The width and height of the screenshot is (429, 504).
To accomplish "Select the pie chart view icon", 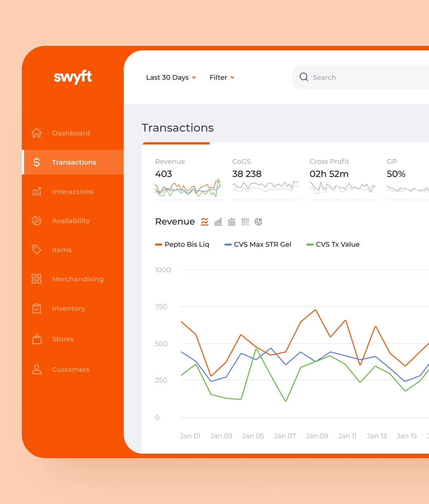I will click(259, 222).
